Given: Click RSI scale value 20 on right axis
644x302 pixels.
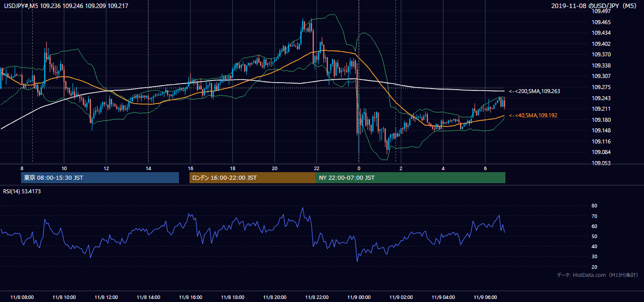Looking at the screenshot, I should 594,267.
